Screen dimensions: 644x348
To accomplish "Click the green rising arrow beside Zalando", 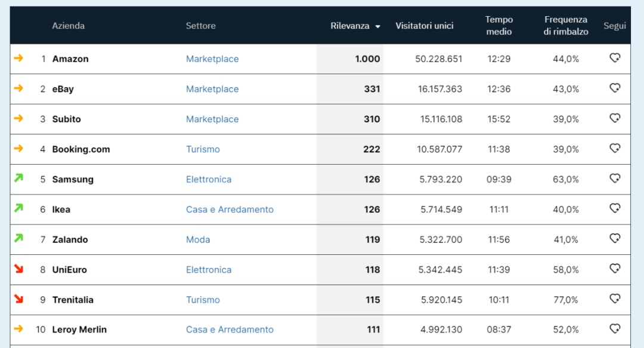I will [18, 238].
